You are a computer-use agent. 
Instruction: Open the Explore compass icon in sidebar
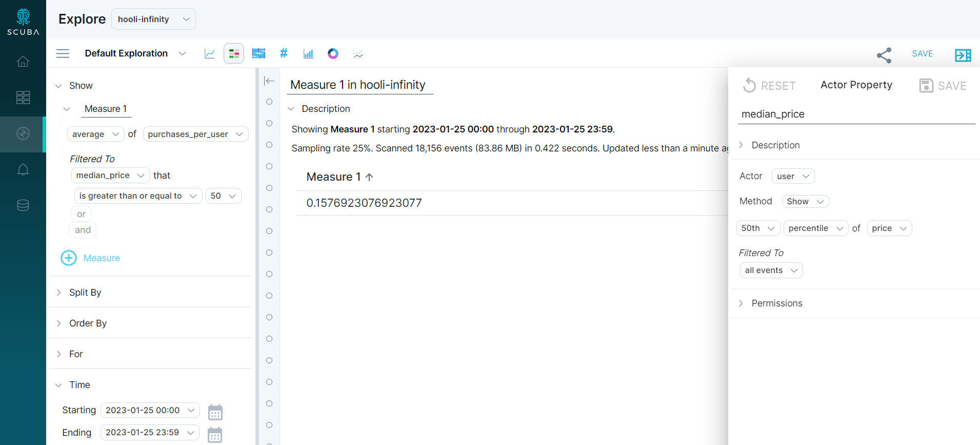23,133
